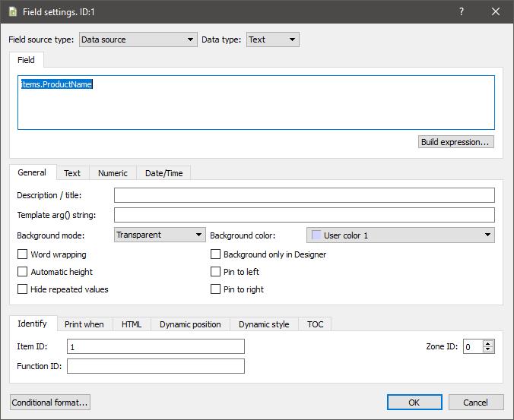Select the Dynamic style tab
514x420 pixels.
tap(263, 324)
